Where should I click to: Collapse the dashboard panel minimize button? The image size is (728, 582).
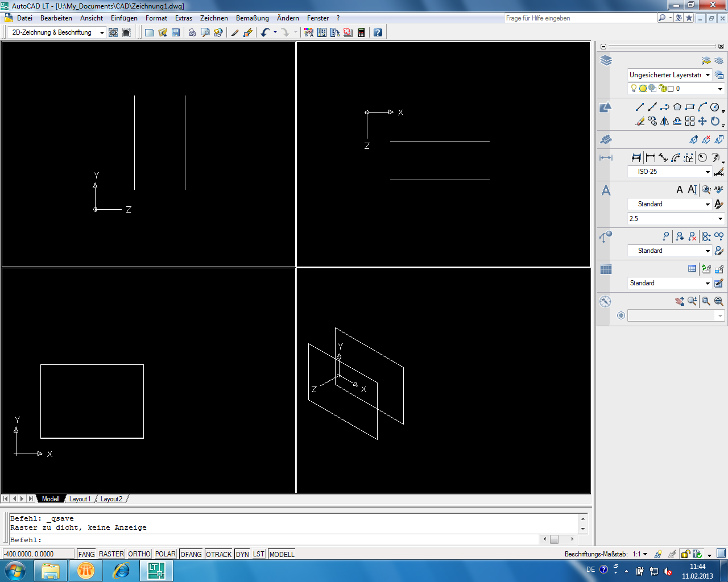click(603, 47)
